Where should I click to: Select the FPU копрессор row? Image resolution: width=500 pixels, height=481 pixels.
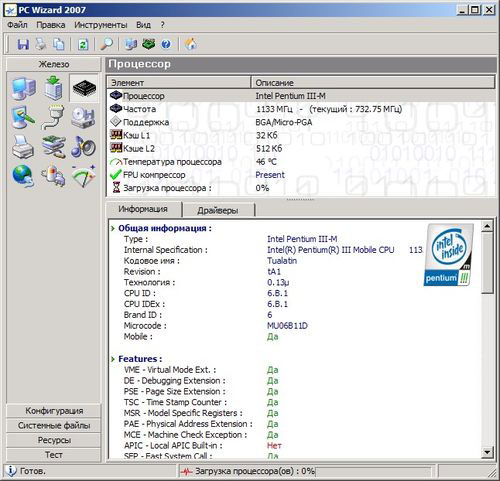(301, 175)
